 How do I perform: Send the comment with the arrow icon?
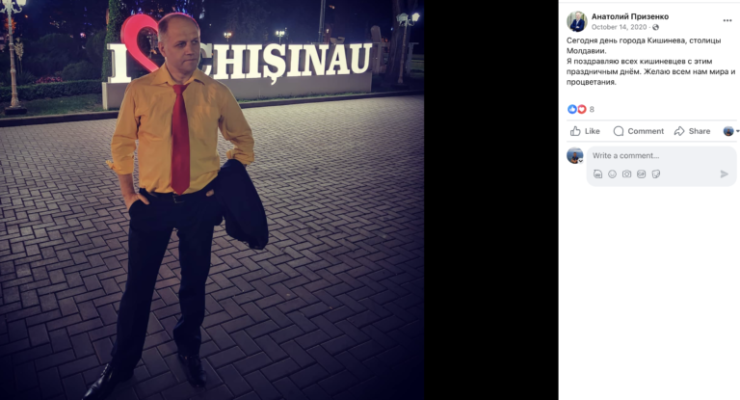coord(724,174)
